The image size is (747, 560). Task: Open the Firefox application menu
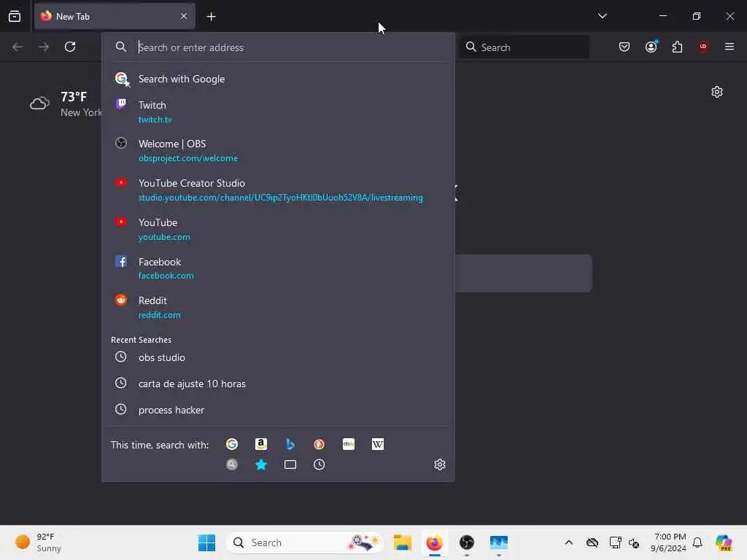pos(729,47)
